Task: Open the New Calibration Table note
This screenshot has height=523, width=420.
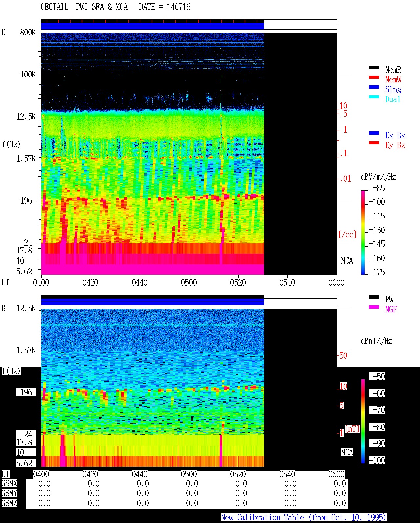Action: click(x=304, y=518)
